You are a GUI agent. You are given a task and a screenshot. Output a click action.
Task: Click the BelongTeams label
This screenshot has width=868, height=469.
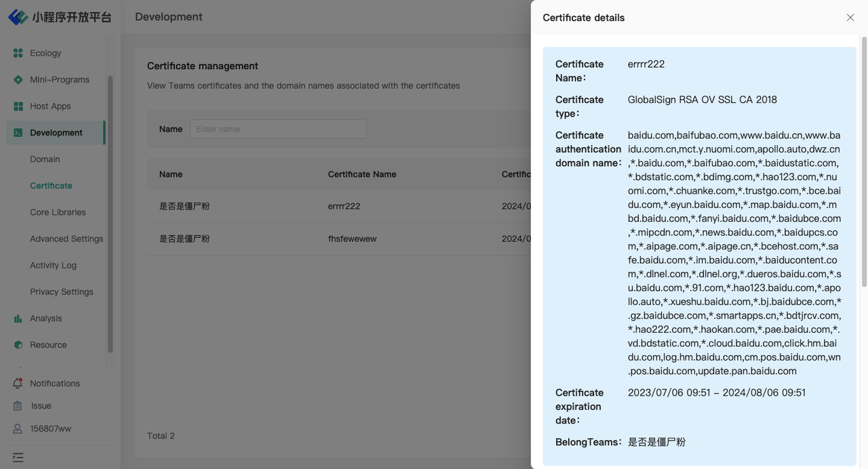(x=589, y=442)
